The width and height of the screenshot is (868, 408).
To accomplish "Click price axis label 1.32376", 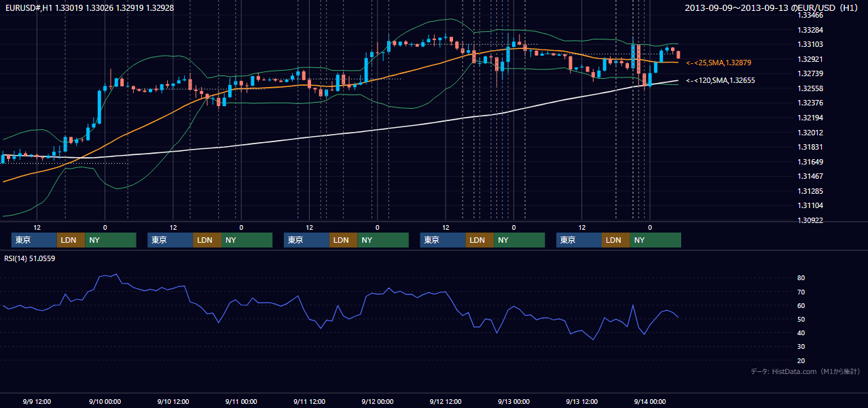I will [810, 103].
